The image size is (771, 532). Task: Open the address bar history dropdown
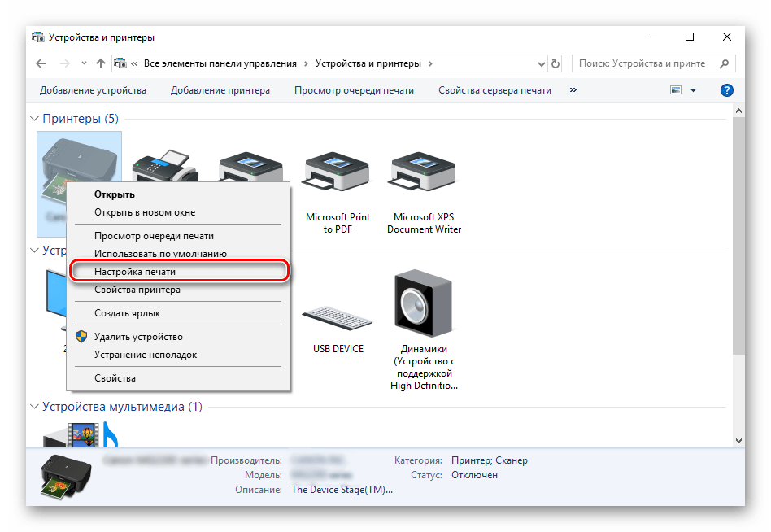click(540, 63)
